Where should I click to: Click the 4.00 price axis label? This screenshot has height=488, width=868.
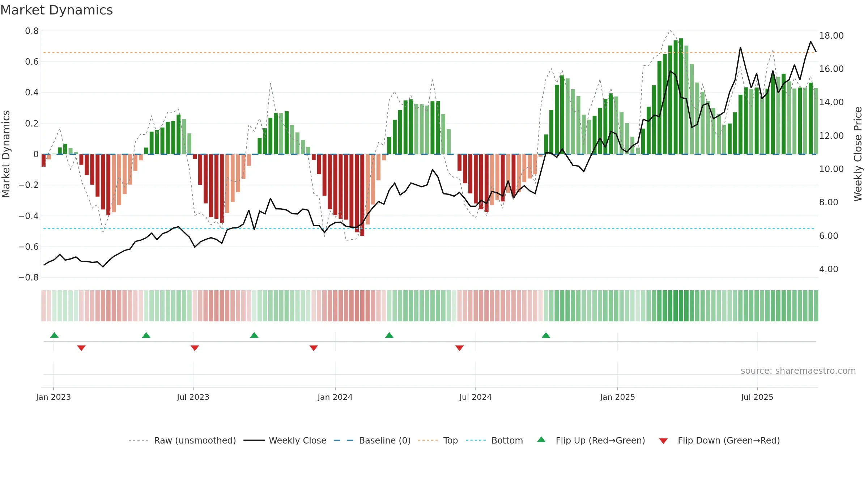click(829, 269)
